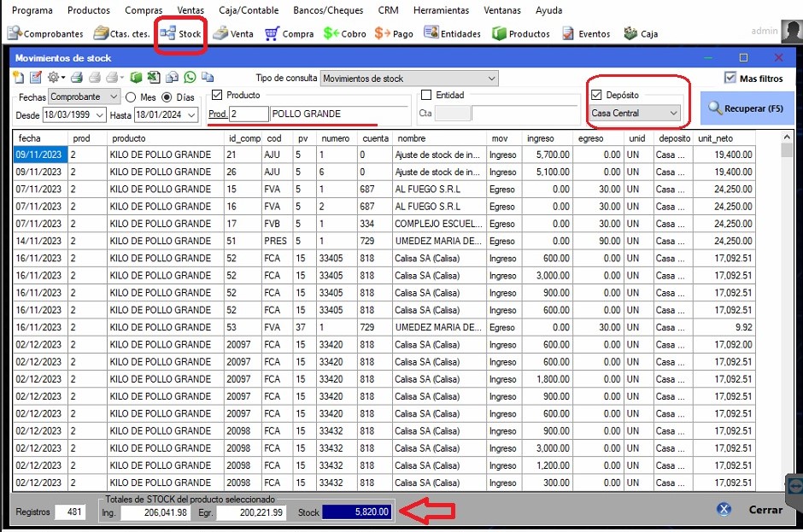Click the POLLO GRANDE product name field
Screen dimensions: 803x532
coord(340,114)
